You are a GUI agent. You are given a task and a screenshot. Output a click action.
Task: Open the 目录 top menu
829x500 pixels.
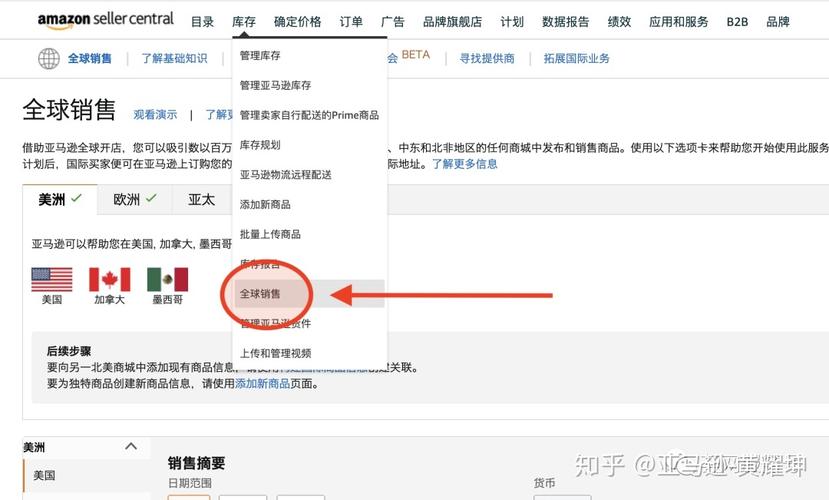(202, 22)
